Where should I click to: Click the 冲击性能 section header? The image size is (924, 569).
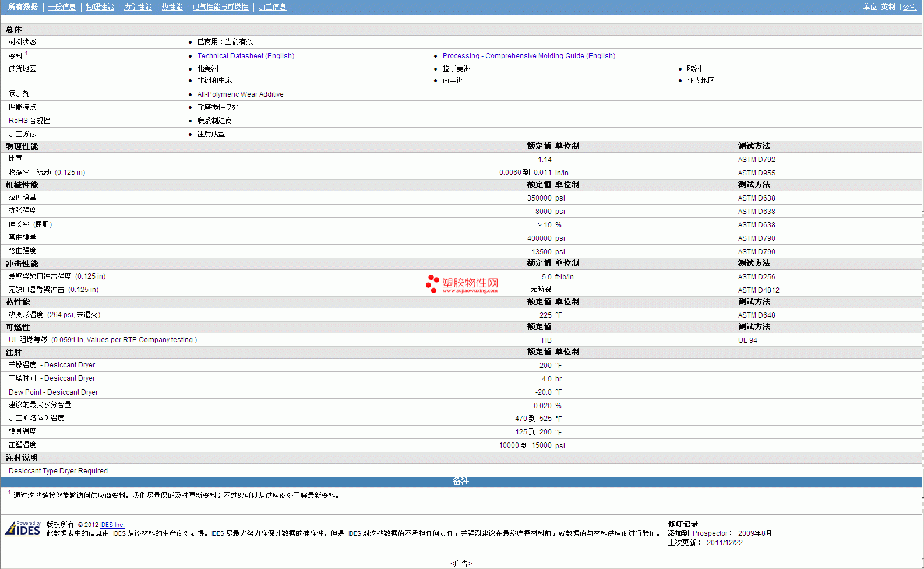[22, 264]
